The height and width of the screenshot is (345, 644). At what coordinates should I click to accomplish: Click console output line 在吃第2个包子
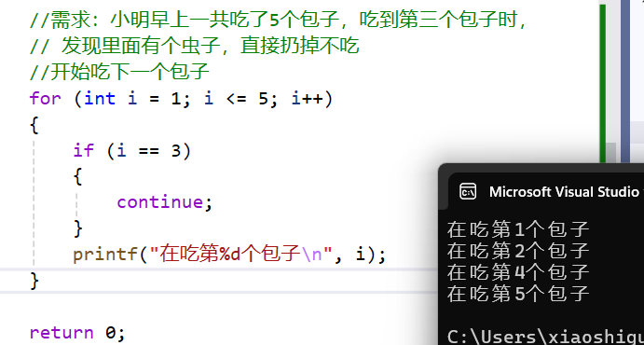coord(518,251)
